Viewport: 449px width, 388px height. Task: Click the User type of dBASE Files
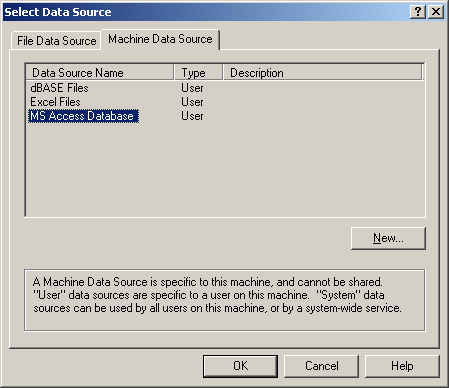pos(192,88)
